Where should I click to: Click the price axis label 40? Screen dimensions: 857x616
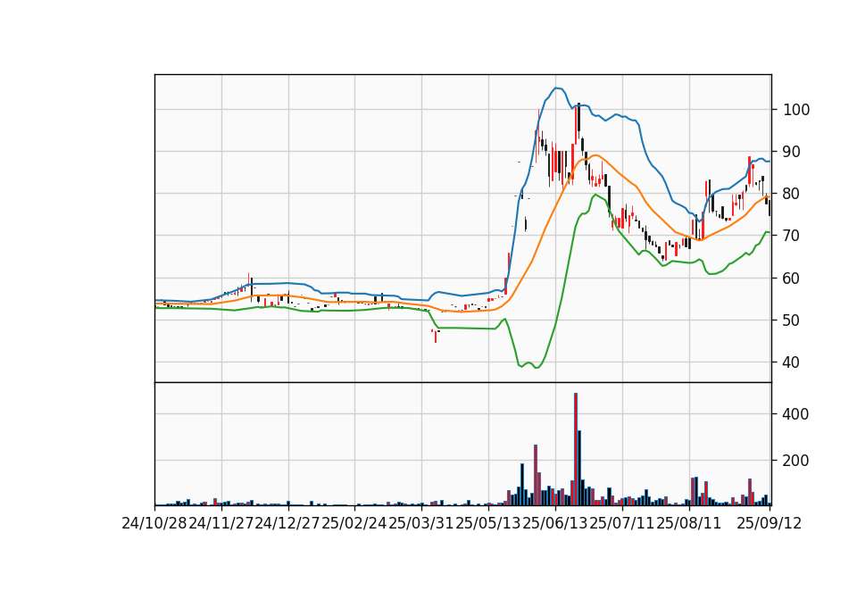click(x=792, y=362)
